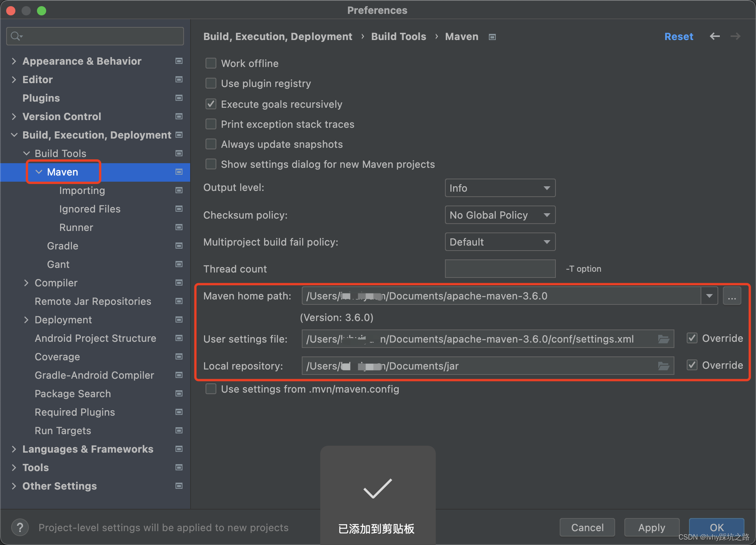
Task: Open the Gradle settings page
Action: (x=62, y=246)
